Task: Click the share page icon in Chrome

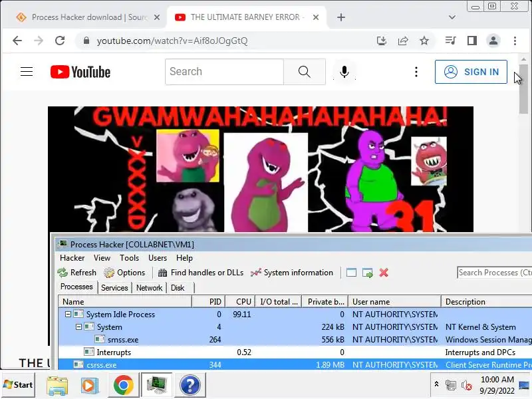Action: 403,41
